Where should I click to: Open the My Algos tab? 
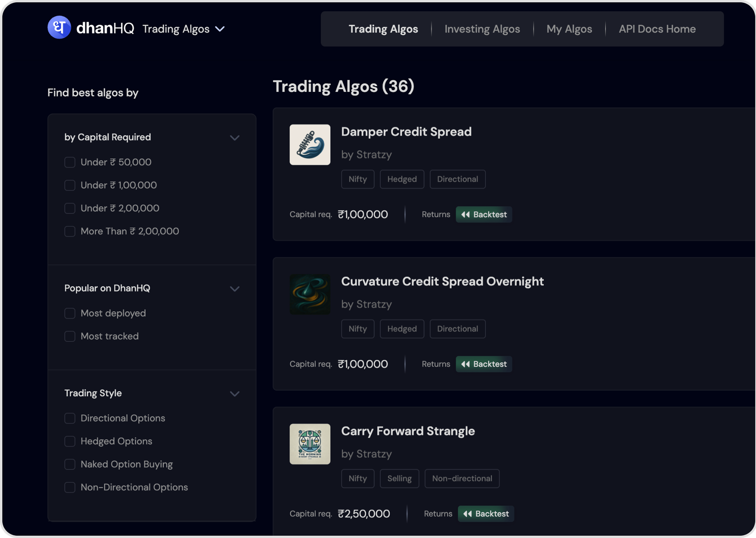click(x=569, y=29)
